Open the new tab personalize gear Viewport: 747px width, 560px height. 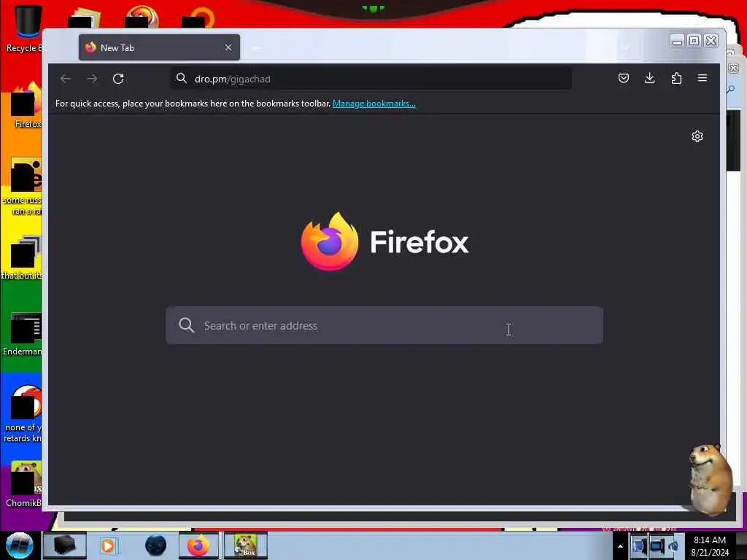pos(697,136)
